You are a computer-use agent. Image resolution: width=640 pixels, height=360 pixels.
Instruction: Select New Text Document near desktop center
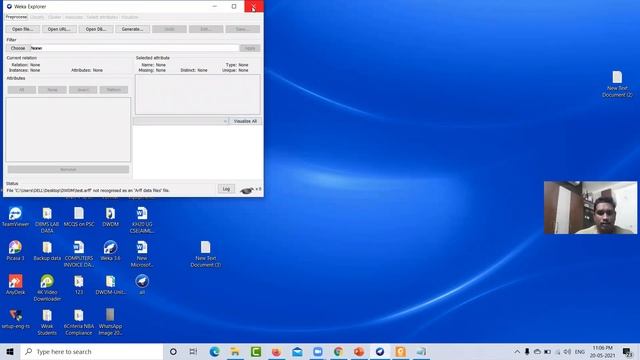coord(205,253)
